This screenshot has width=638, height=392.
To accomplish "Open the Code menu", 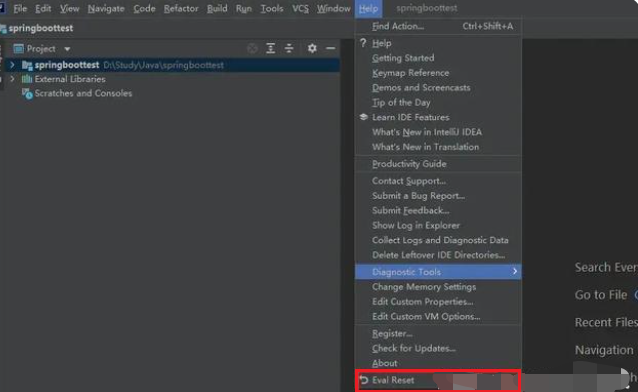I will point(144,9).
